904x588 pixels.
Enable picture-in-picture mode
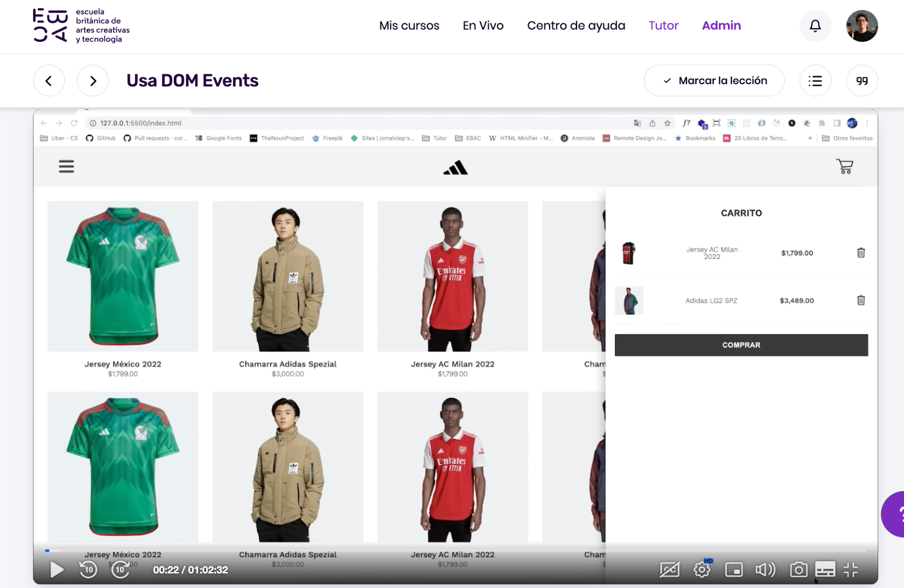point(734,570)
